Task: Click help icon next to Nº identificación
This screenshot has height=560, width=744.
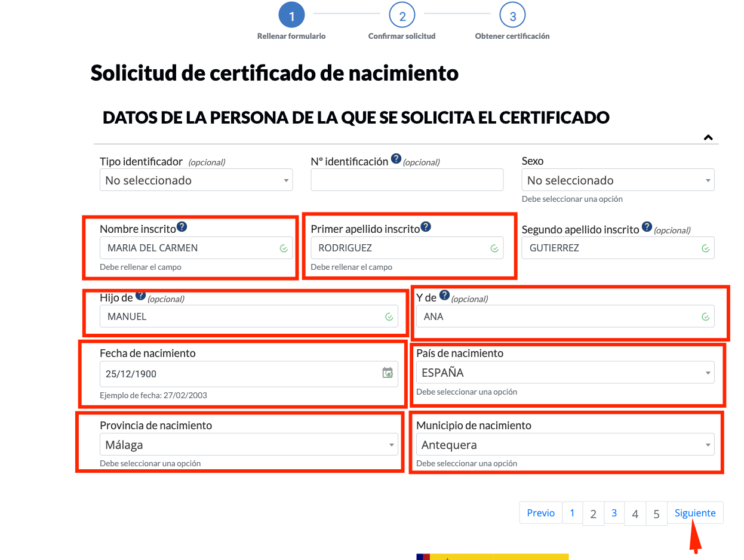Action: click(396, 159)
